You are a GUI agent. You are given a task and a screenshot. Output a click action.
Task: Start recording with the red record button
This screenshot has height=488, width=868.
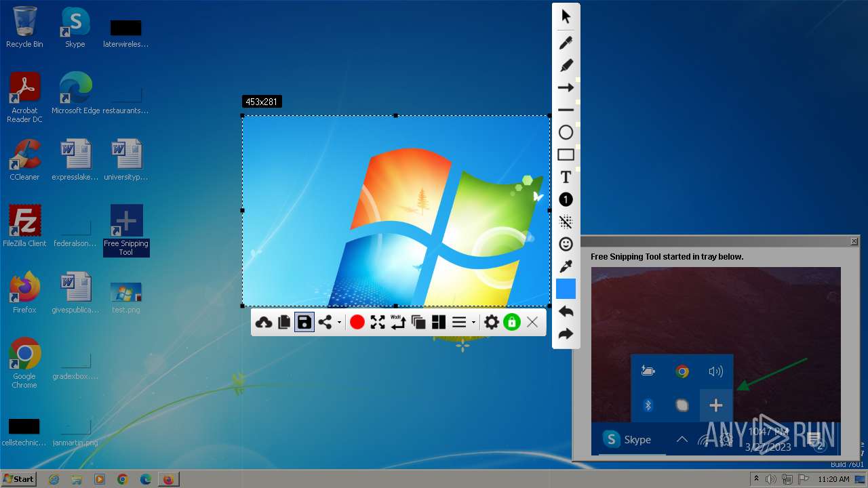pos(357,323)
